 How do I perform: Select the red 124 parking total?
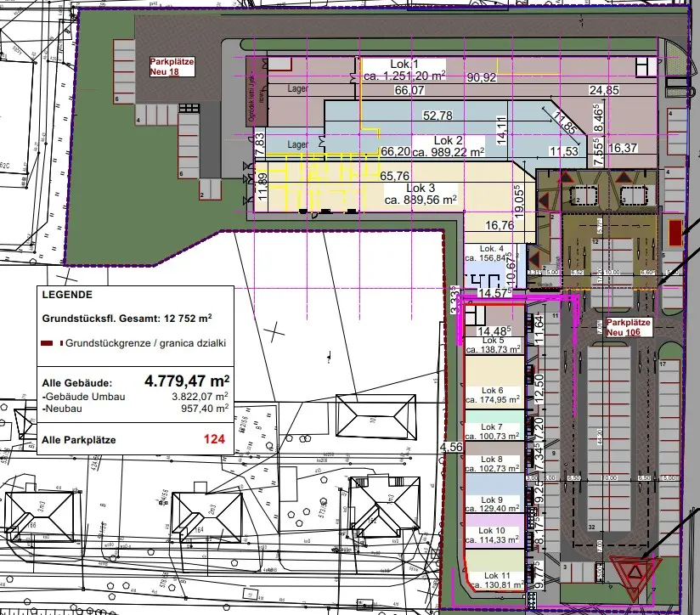click(x=216, y=439)
